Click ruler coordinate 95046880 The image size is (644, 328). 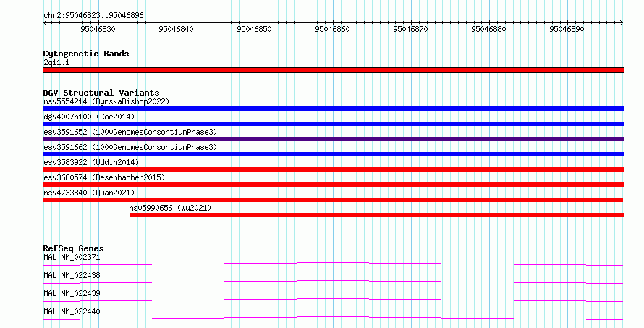[x=488, y=29]
